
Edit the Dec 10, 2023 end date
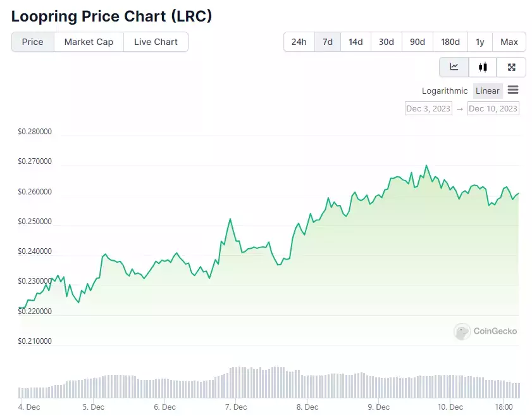pyautogui.click(x=493, y=108)
